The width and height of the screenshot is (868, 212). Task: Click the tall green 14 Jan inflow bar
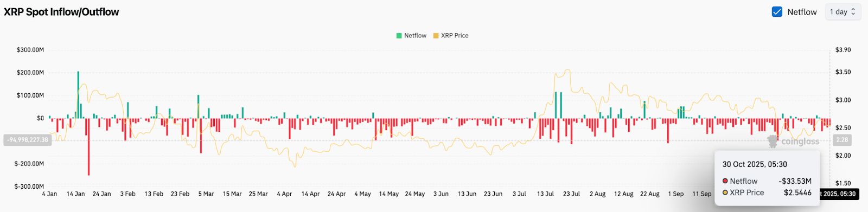tap(78, 95)
